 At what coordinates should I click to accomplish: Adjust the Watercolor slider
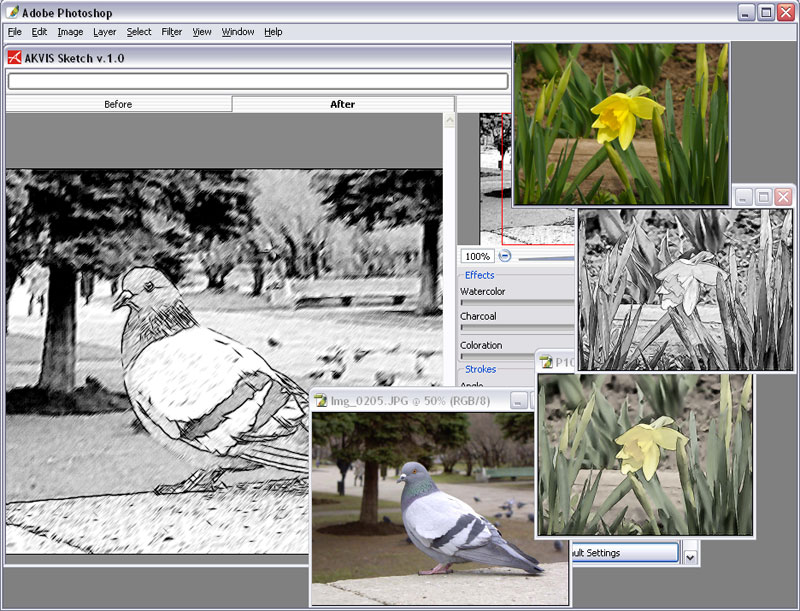(x=517, y=302)
